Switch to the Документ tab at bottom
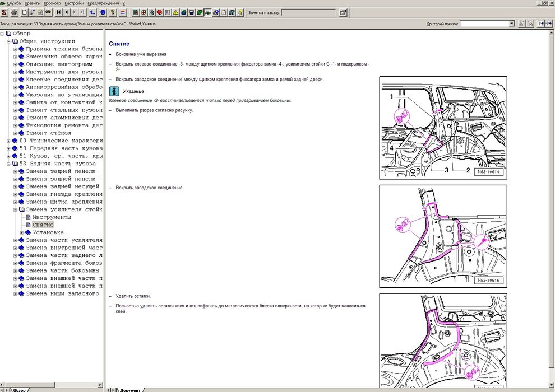555x392 pixels. 129,389
